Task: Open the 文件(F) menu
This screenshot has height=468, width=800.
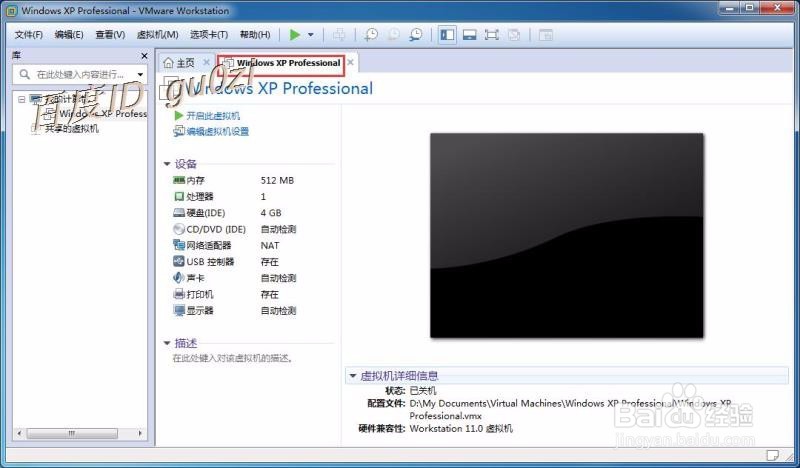Action: click(29, 35)
